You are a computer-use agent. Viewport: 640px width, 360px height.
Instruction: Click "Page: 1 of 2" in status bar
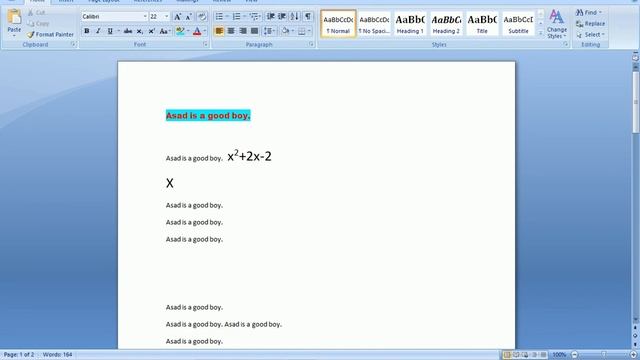[x=19, y=355]
